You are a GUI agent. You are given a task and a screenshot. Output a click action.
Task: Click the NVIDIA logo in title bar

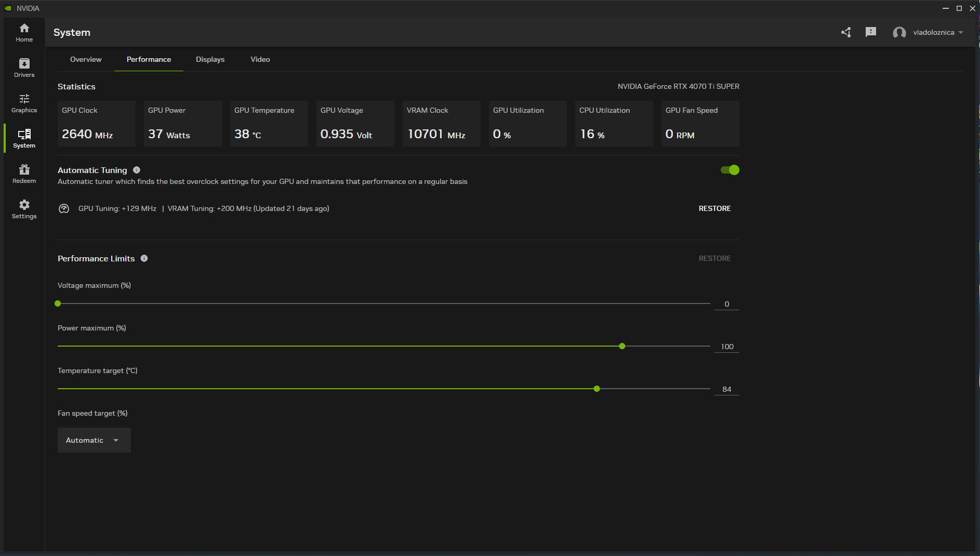[8, 8]
